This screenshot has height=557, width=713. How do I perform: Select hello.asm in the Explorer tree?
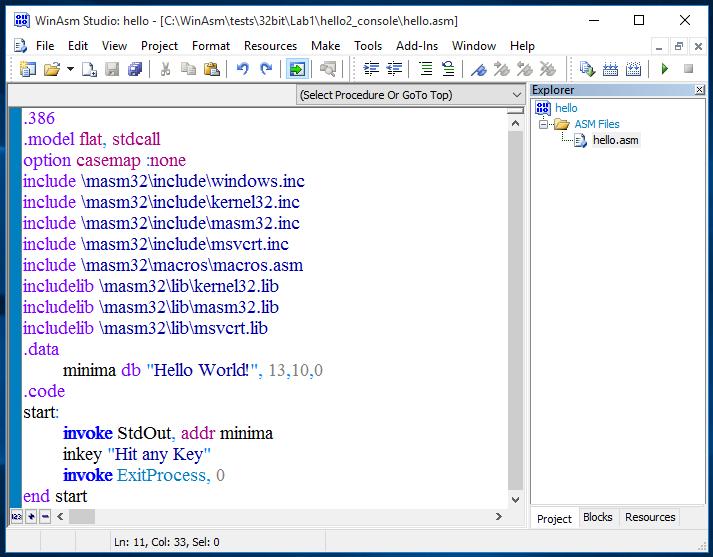(x=616, y=140)
